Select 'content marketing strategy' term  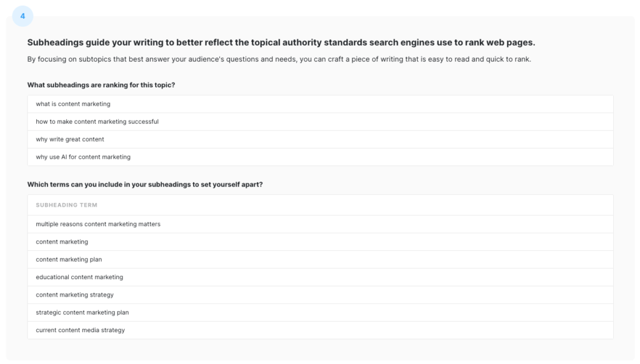[321, 295]
